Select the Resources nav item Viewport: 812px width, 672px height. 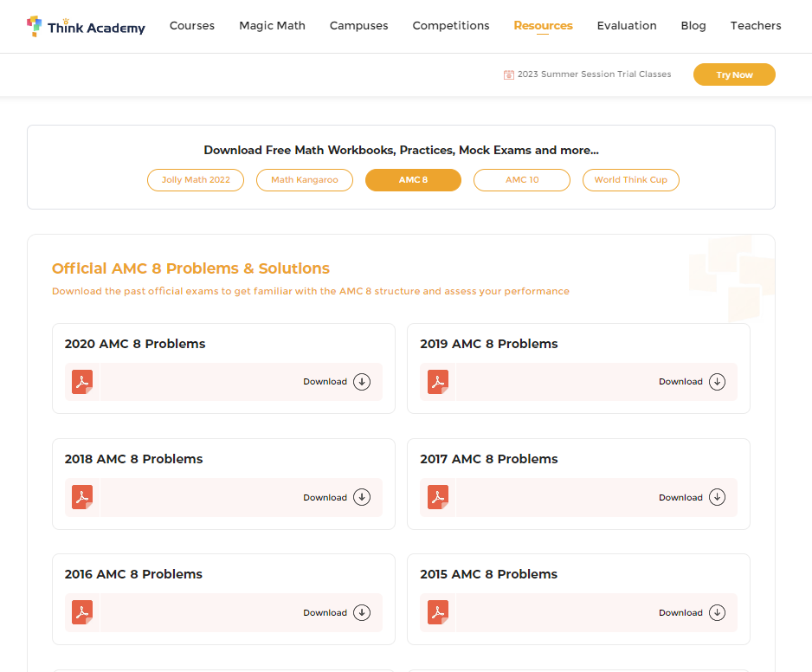(x=544, y=26)
